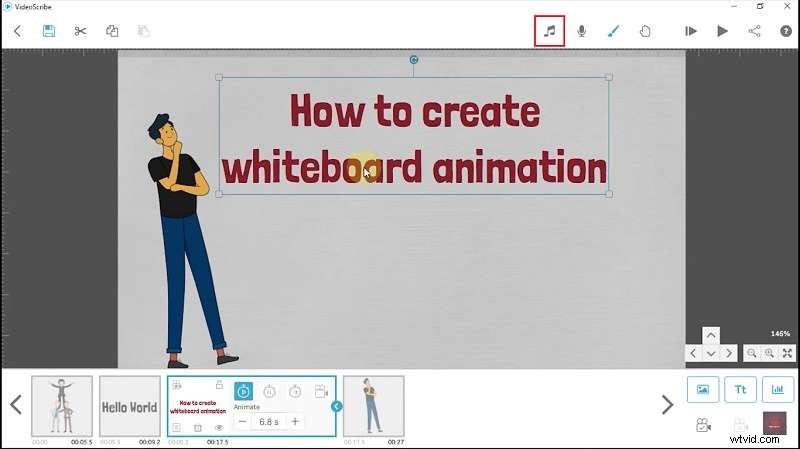Pan the canvas down with the arrow
Screen dimensions: 800x449
(711, 353)
